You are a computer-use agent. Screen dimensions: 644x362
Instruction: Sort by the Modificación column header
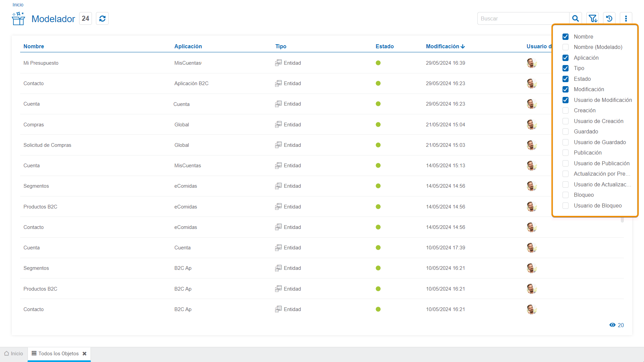442,46
